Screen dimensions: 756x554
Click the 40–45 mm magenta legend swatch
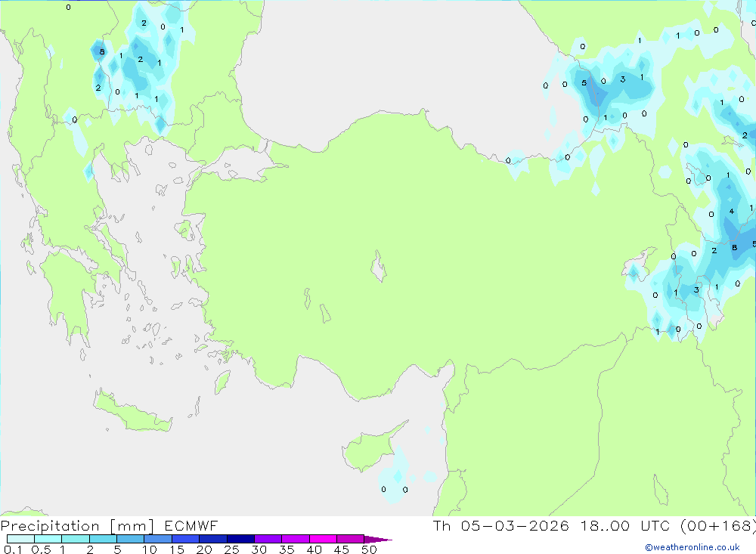pyautogui.click(x=323, y=539)
